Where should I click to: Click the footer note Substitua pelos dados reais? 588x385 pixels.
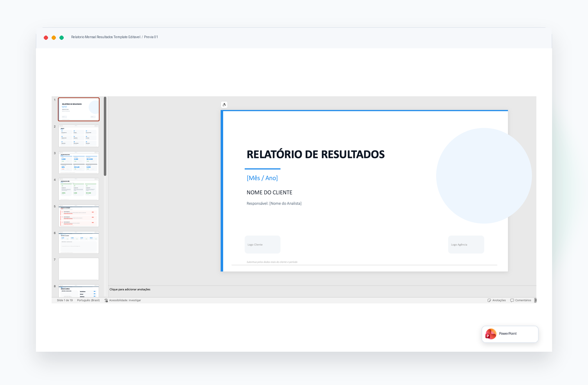click(x=272, y=262)
